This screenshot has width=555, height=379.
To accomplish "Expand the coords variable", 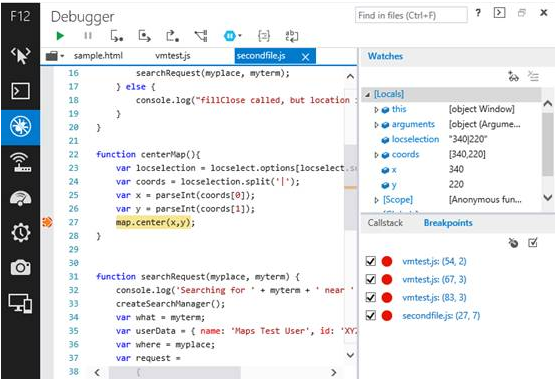I will 376,155.
